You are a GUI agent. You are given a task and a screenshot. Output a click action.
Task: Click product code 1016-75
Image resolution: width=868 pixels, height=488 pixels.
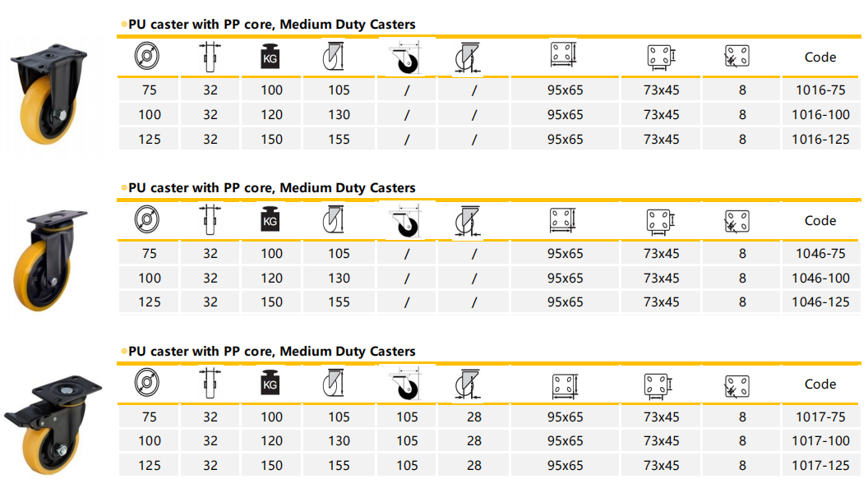point(820,90)
